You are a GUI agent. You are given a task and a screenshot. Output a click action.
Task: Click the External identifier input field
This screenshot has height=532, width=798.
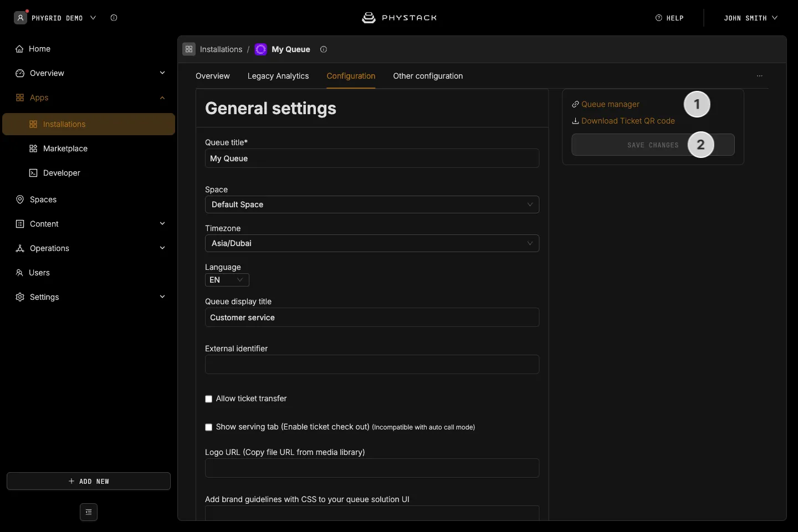coord(372,365)
